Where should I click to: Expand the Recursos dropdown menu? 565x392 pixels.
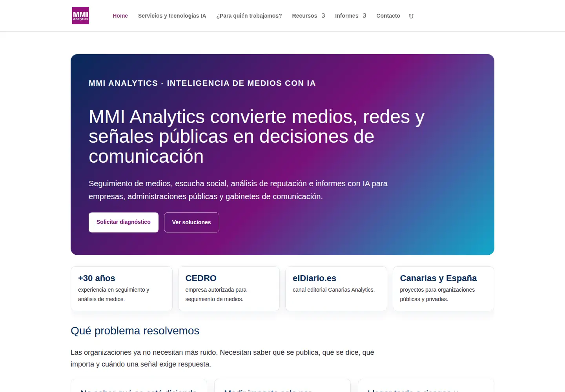tap(308, 16)
